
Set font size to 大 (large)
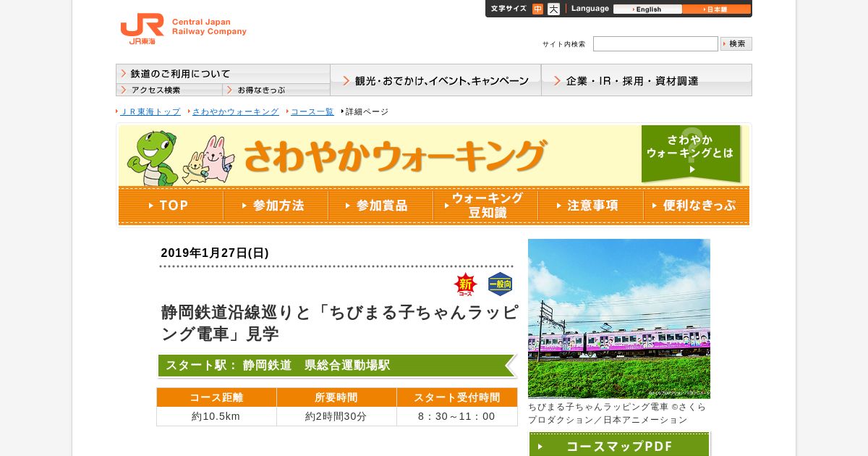553,9
